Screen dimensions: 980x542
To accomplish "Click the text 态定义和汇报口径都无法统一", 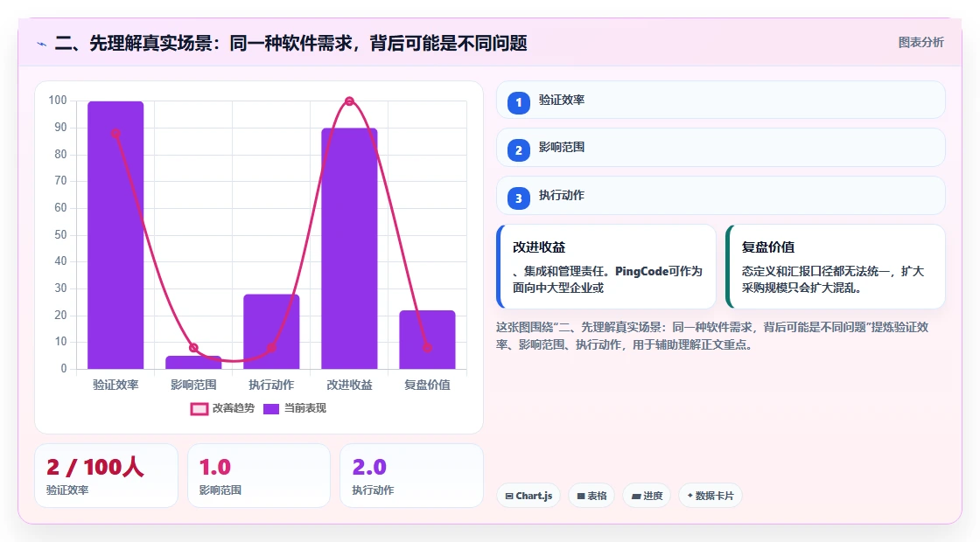I will coord(815,272).
